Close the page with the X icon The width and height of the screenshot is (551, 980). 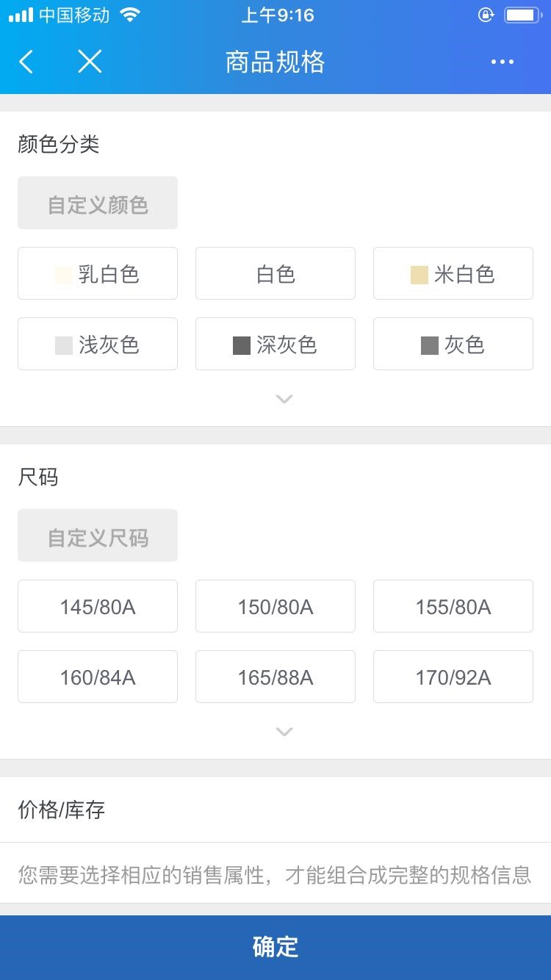click(90, 62)
